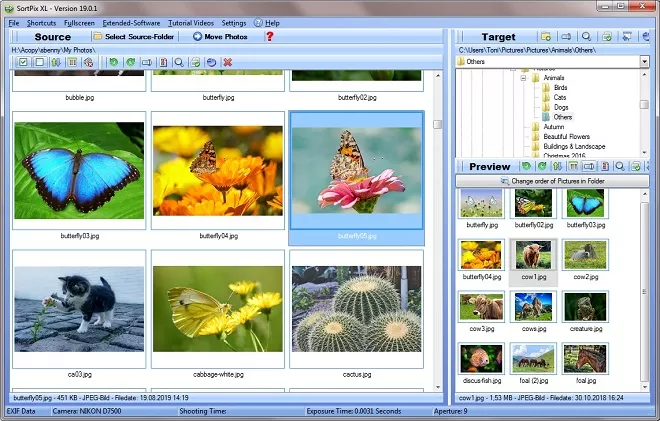The width and height of the screenshot is (660, 421).
Task: Click the red question mark help icon
Action: [269, 37]
